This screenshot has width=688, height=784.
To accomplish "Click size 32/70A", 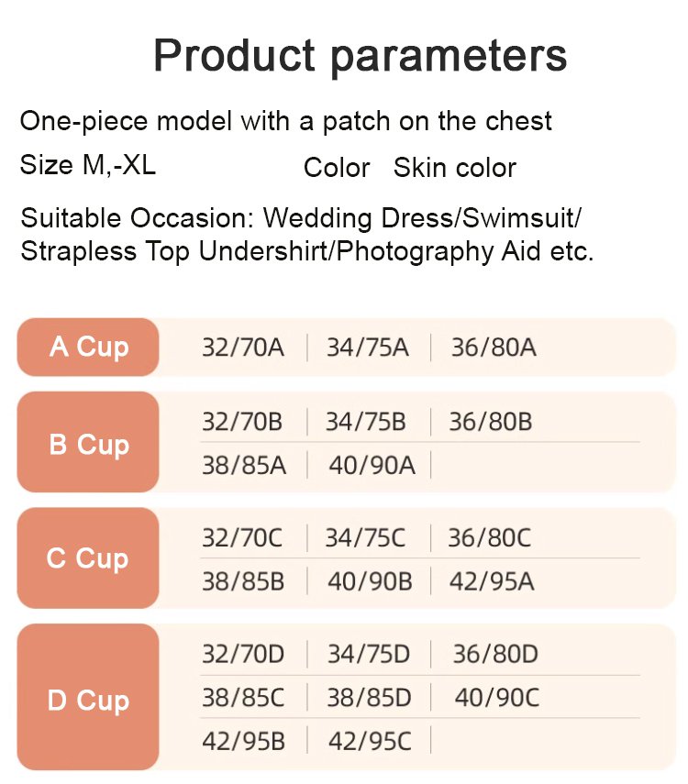I will [243, 348].
